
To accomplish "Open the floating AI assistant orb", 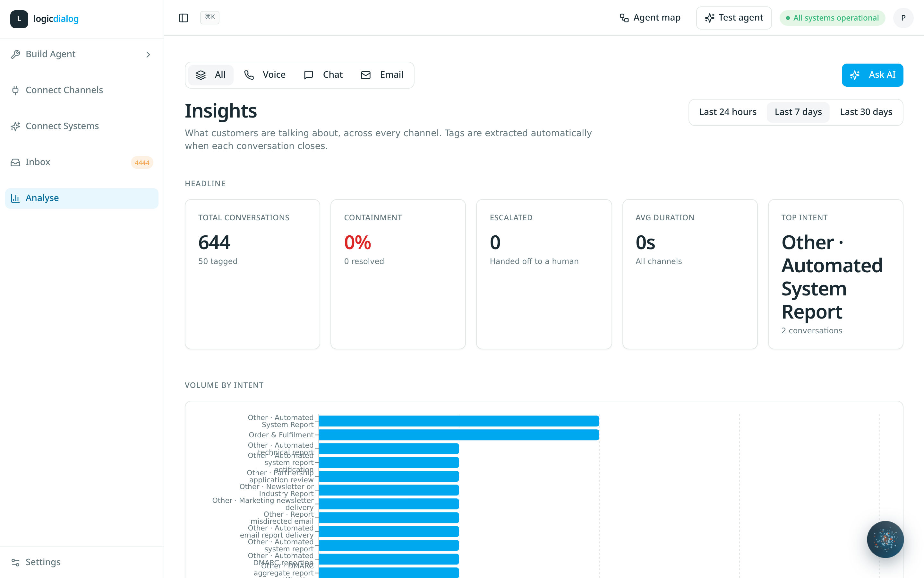I will point(885,539).
